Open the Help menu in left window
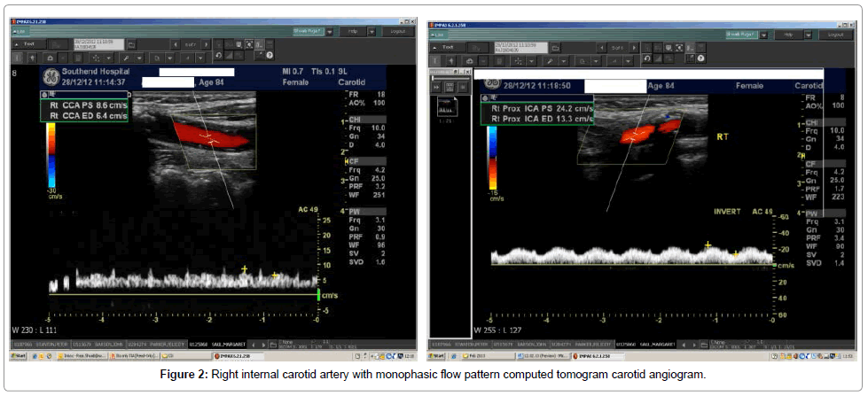This screenshot has width=868, height=396. coord(351,30)
